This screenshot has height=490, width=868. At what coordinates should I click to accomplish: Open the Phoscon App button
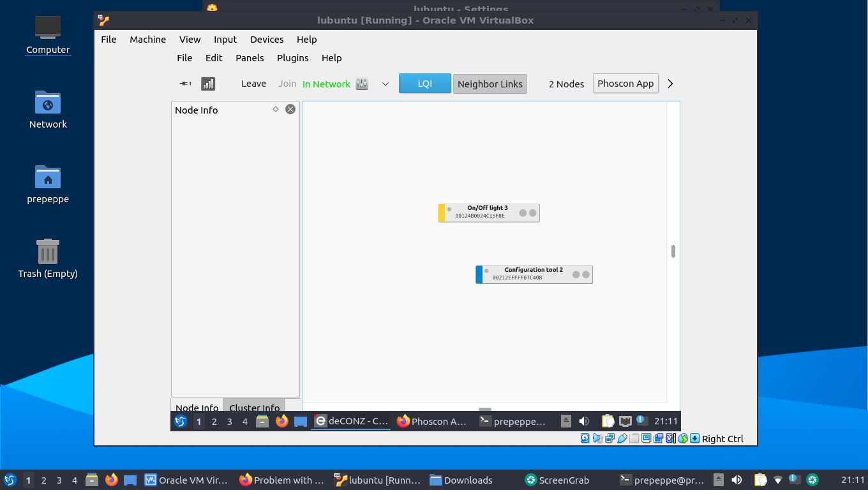click(x=625, y=84)
